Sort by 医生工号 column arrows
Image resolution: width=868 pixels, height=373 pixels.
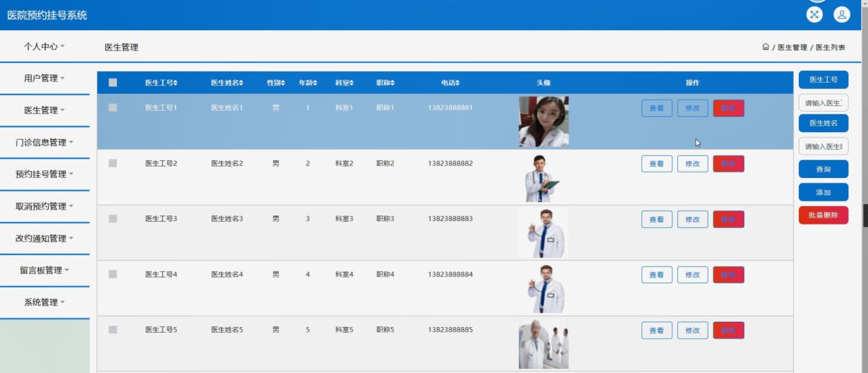point(176,83)
